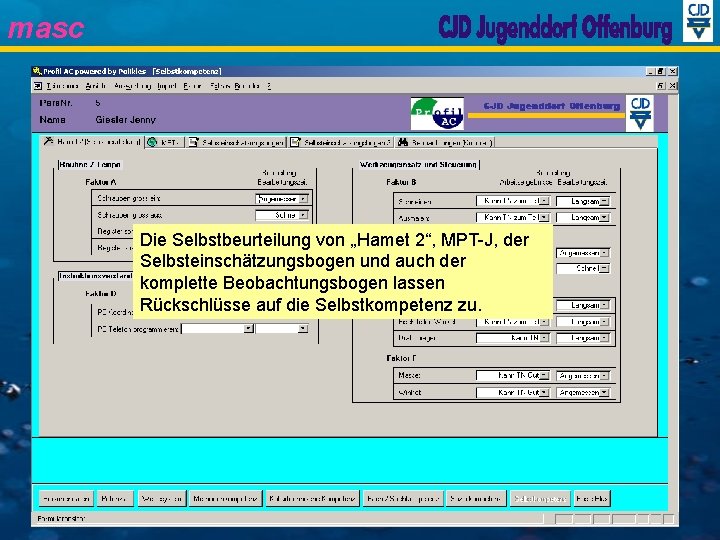This screenshot has height=540, width=720.
Task: Click the CJD logo in the purple header
Action: (640, 113)
